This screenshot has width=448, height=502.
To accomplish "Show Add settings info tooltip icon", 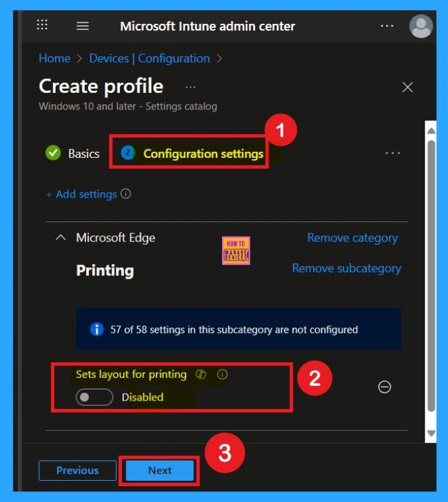I will click(125, 194).
